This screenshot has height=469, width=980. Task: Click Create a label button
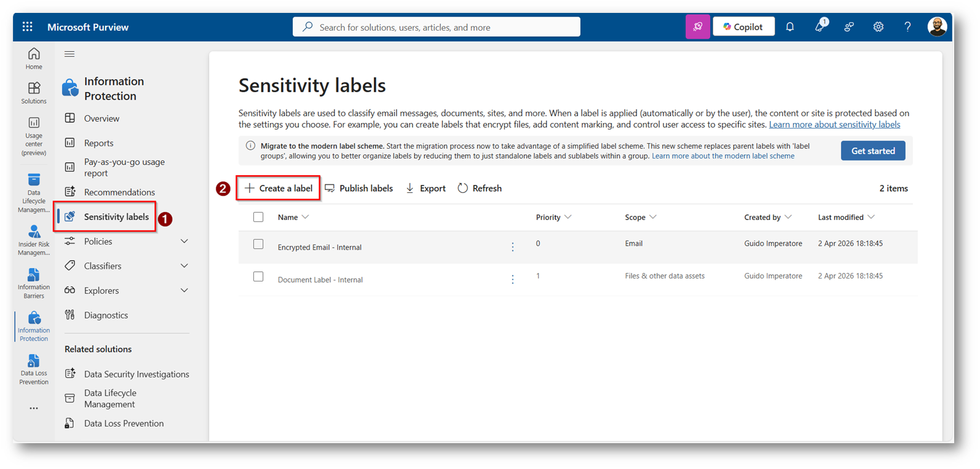[x=279, y=188]
